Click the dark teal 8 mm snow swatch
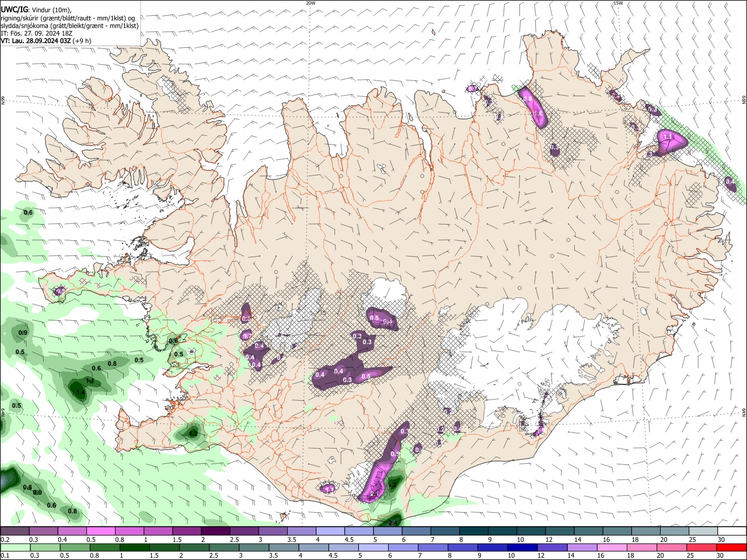Screen dimensions: 747x560 point(474,531)
